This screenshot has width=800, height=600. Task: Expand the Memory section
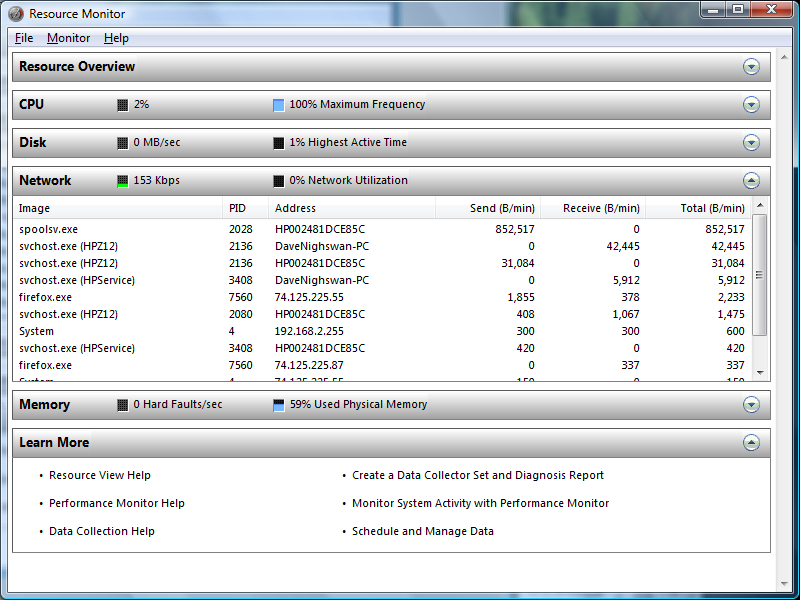point(751,405)
